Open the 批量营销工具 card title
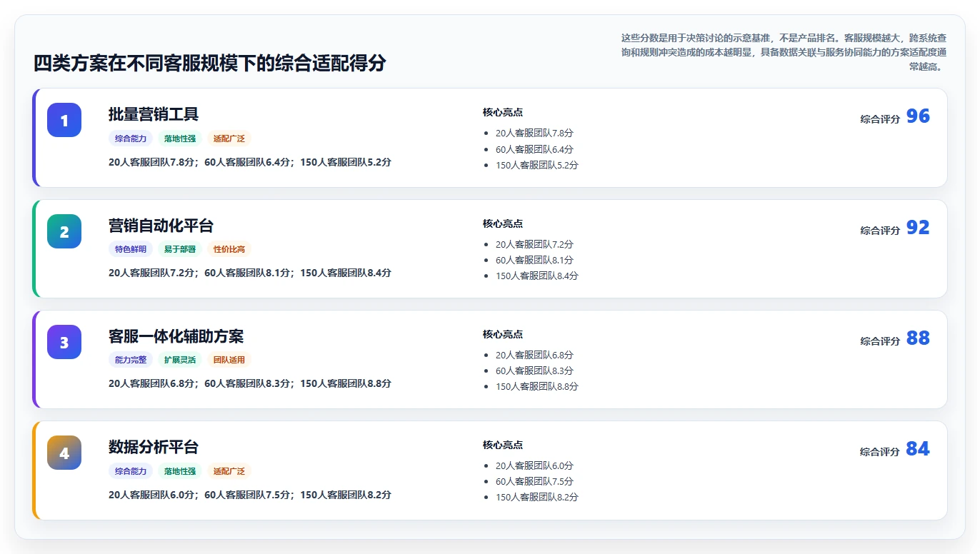Viewport: 980px width, 554px height. pos(154,114)
